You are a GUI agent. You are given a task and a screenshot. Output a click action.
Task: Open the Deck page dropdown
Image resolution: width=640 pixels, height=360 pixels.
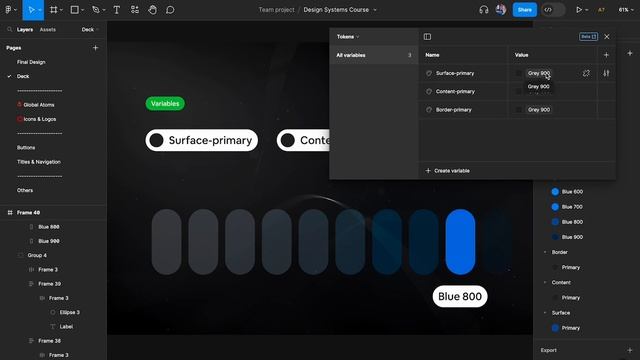click(x=90, y=30)
